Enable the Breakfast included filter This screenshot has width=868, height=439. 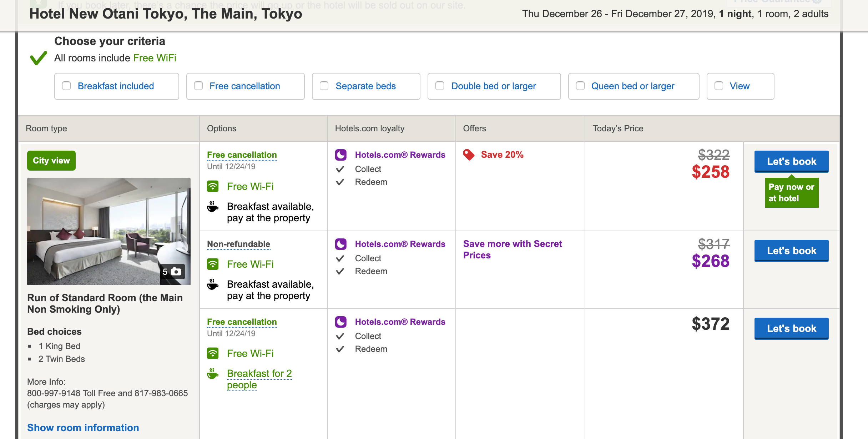click(x=66, y=86)
